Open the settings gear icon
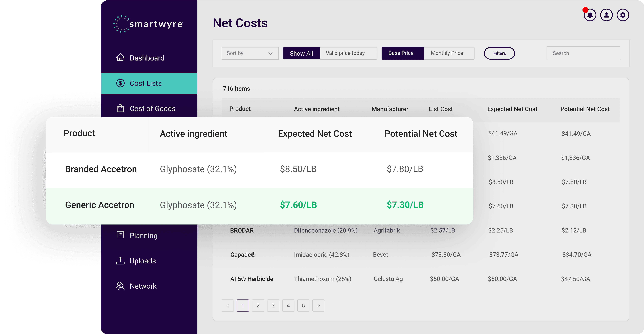644x334 pixels. (623, 15)
